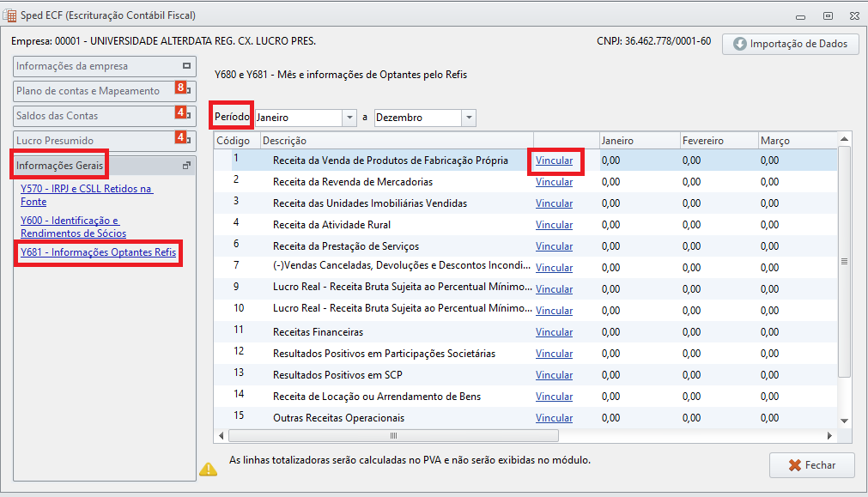The width and height of the screenshot is (868, 497).
Task: Click Vincular for Receitas Financeiras
Action: point(554,332)
